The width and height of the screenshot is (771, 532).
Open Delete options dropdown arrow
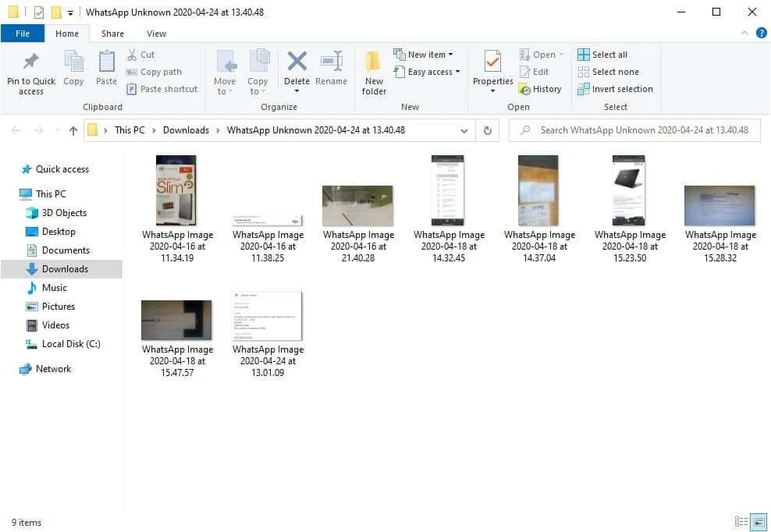297,91
